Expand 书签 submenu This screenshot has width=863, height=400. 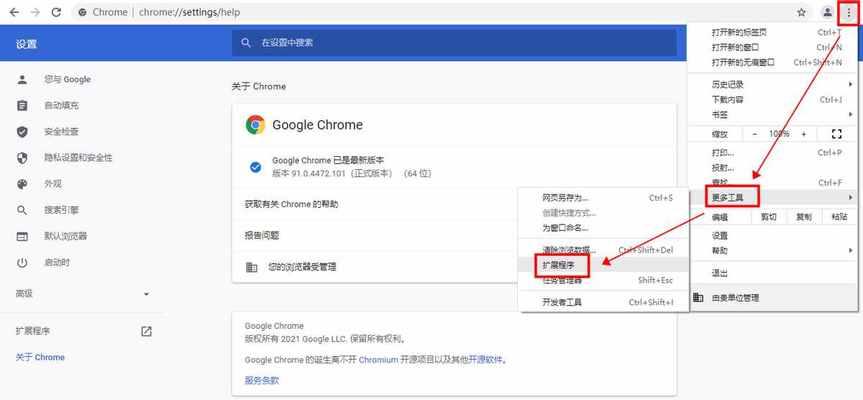(x=773, y=114)
